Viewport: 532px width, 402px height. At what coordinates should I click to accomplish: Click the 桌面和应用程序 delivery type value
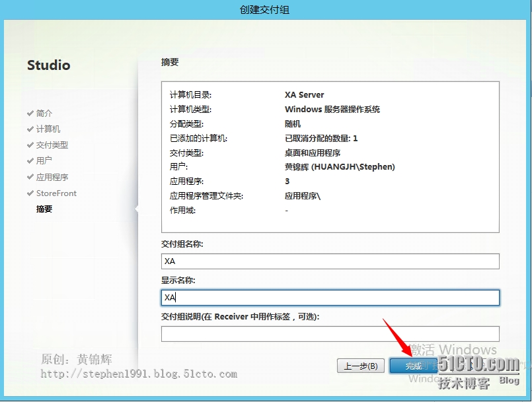point(313,153)
